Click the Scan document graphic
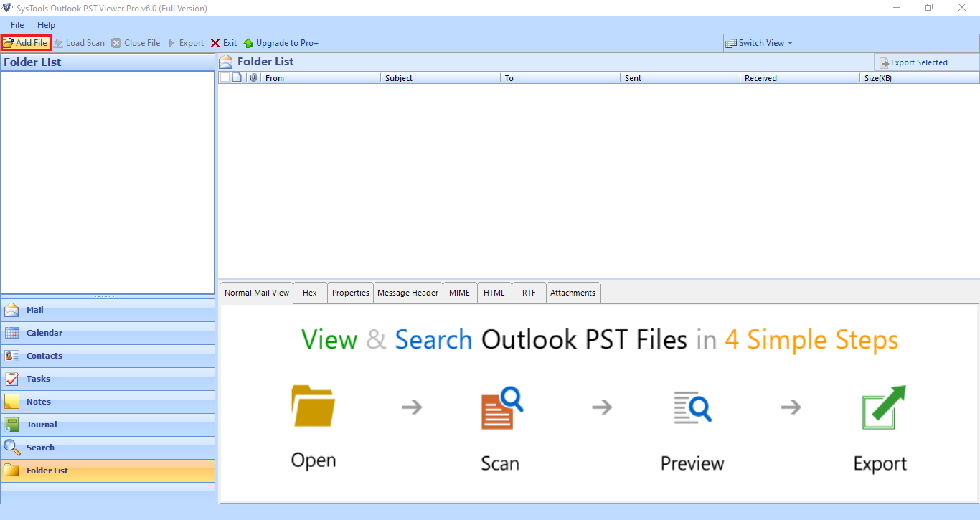The image size is (980, 520). click(x=501, y=408)
